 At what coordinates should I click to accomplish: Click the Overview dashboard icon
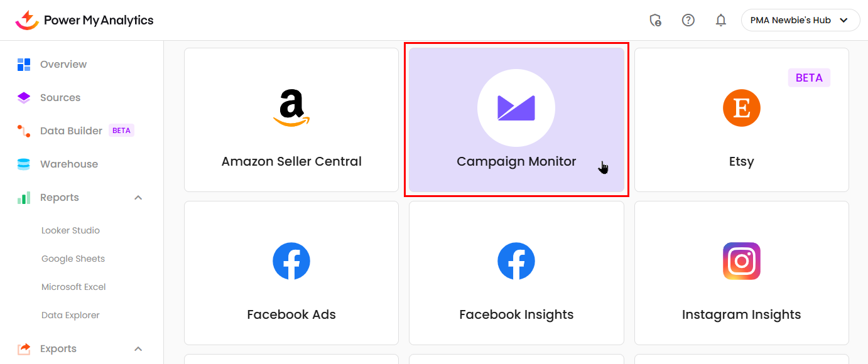24,64
